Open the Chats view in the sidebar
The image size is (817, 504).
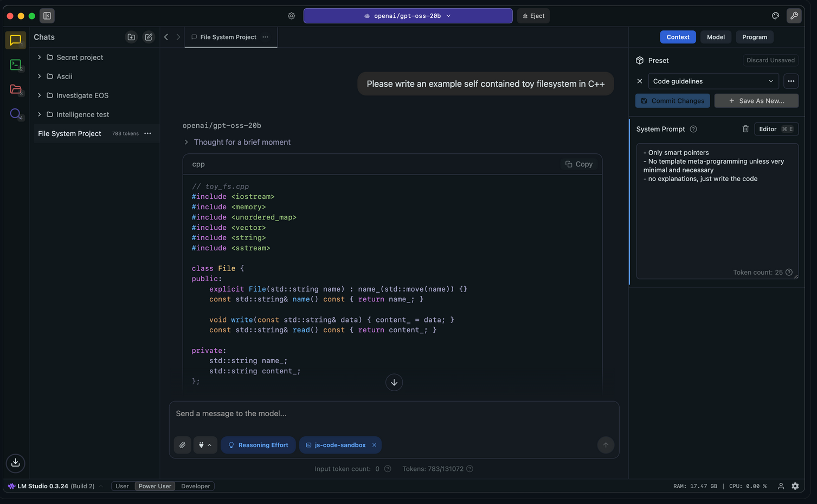pos(15,40)
